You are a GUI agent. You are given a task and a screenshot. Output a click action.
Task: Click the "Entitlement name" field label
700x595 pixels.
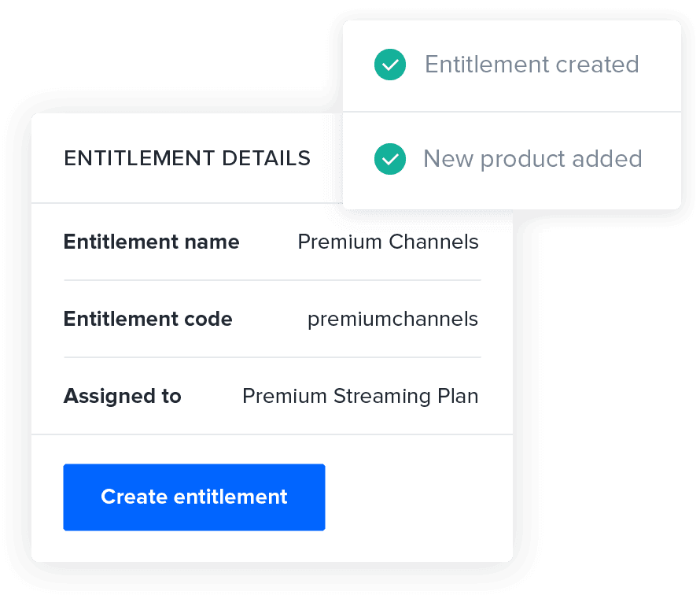click(151, 242)
